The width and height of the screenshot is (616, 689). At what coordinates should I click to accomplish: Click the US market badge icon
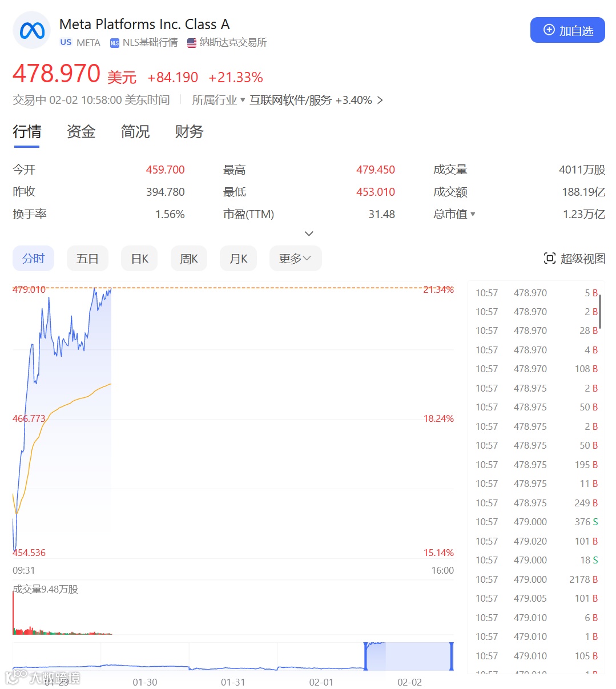(x=66, y=43)
